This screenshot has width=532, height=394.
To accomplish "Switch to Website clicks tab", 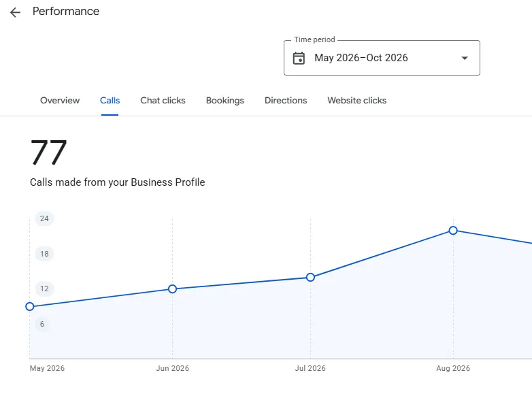I will click(x=357, y=101).
